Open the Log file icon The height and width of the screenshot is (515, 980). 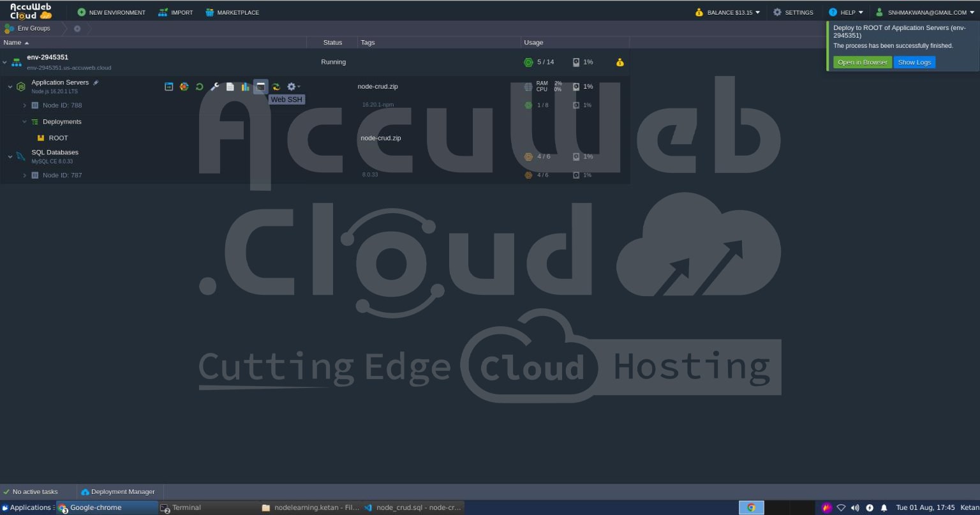click(x=230, y=87)
